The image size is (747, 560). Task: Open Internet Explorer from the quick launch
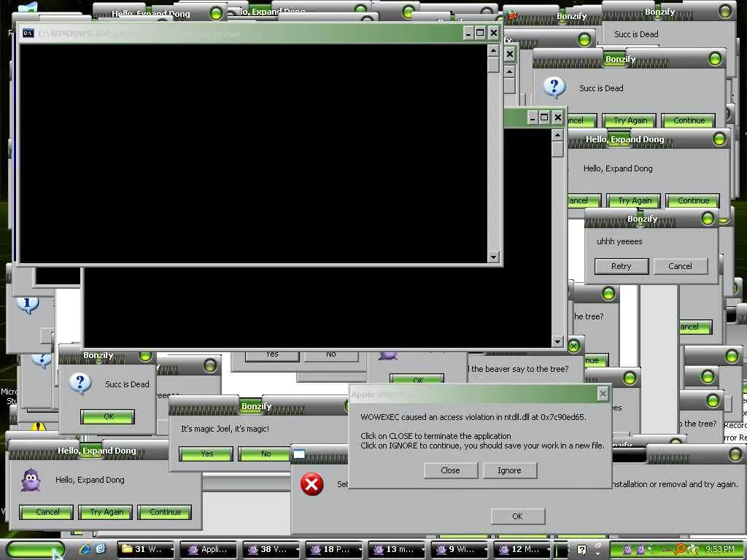(x=86, y=549)
